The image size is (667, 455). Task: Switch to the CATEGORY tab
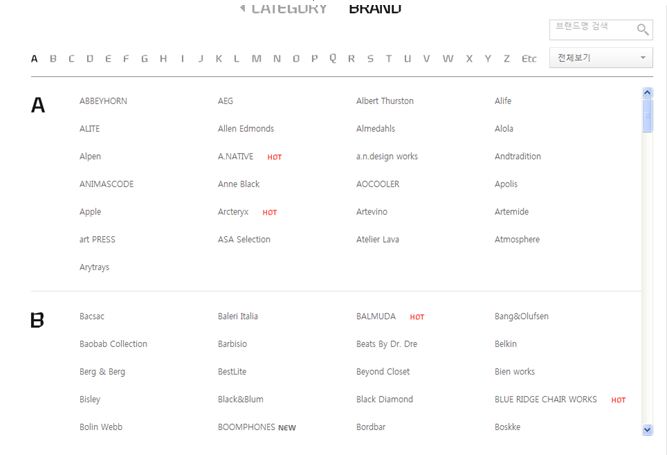pos(284,8)
